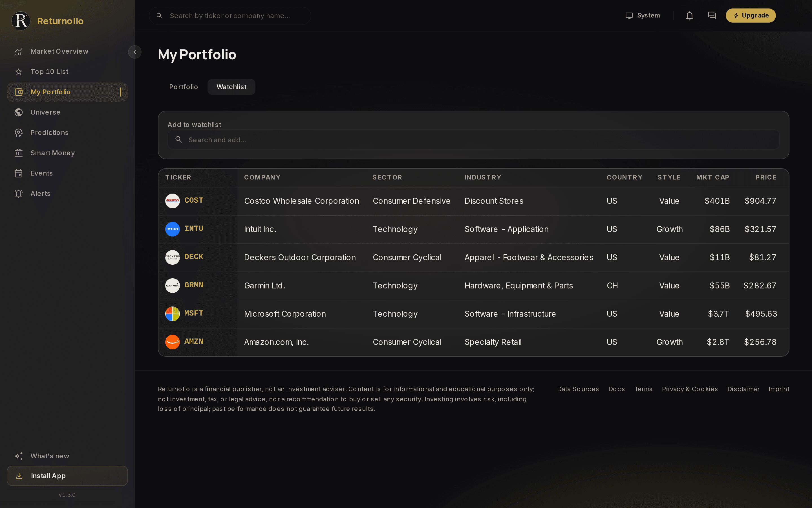The image size is (812, 508).
Task: Click the GRMN ticker text
Action: pyautogui.click(x=194, y=285)
